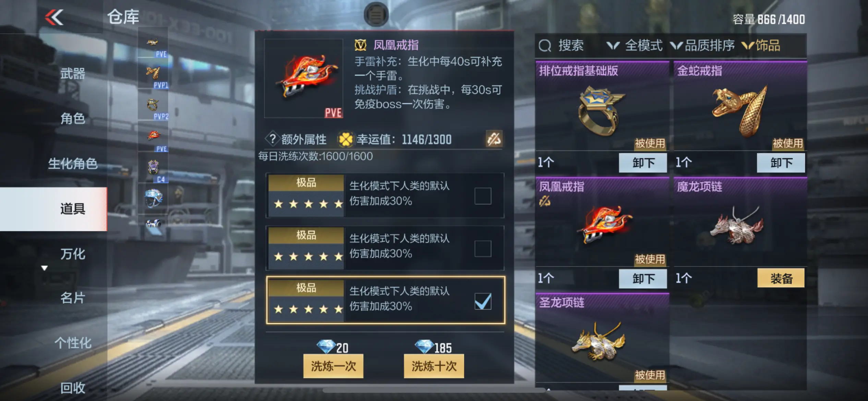Click the 洗炼一次 button

(x=333, y=366)
